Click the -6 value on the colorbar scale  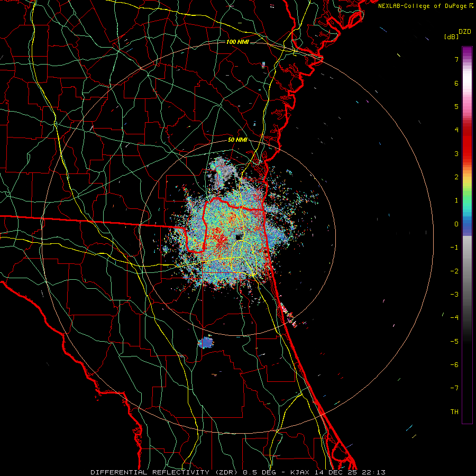click(x=454, y=365)
